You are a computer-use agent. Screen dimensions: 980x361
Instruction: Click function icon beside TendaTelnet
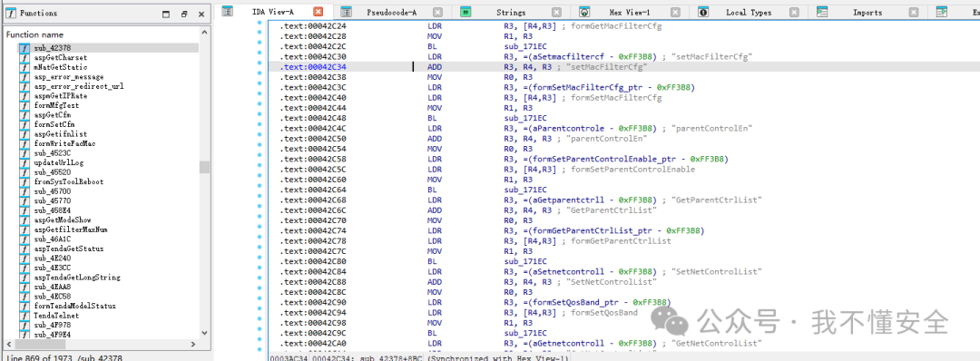24,316
